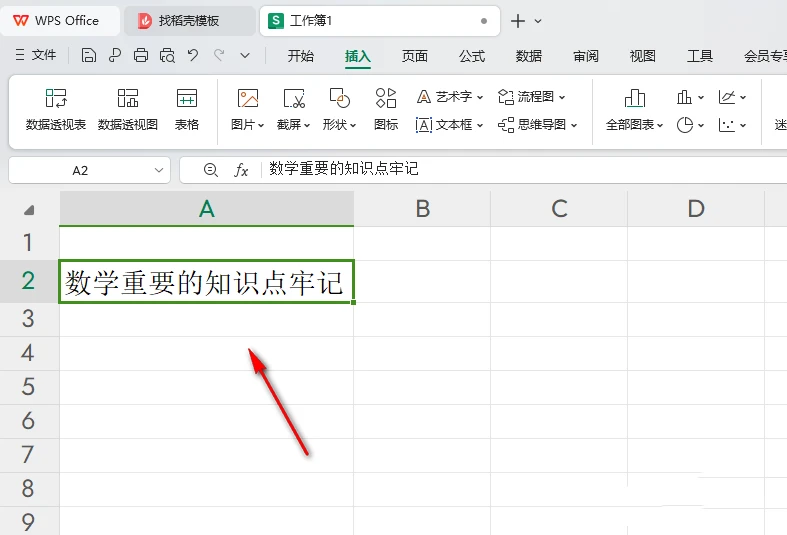Click the Name Box showing A2
The image size is (787, 535).
point(80,171)
